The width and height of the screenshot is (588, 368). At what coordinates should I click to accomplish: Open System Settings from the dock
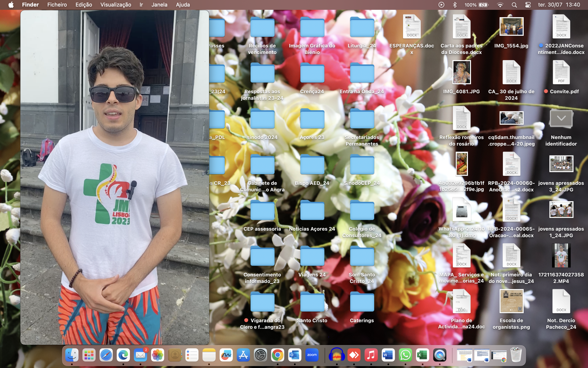261,355
